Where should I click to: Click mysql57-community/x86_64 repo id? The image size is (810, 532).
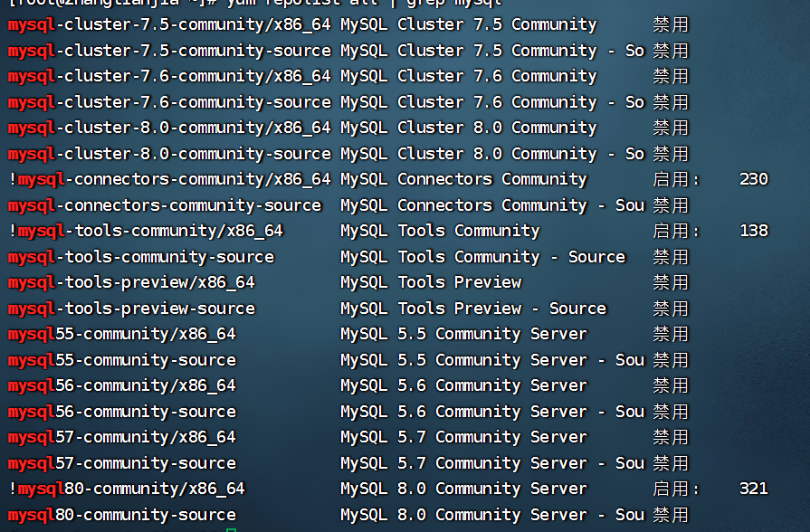[122, 438]
